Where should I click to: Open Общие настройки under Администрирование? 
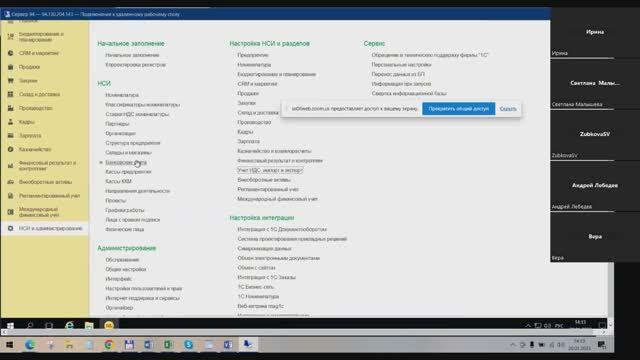(126, 269)
